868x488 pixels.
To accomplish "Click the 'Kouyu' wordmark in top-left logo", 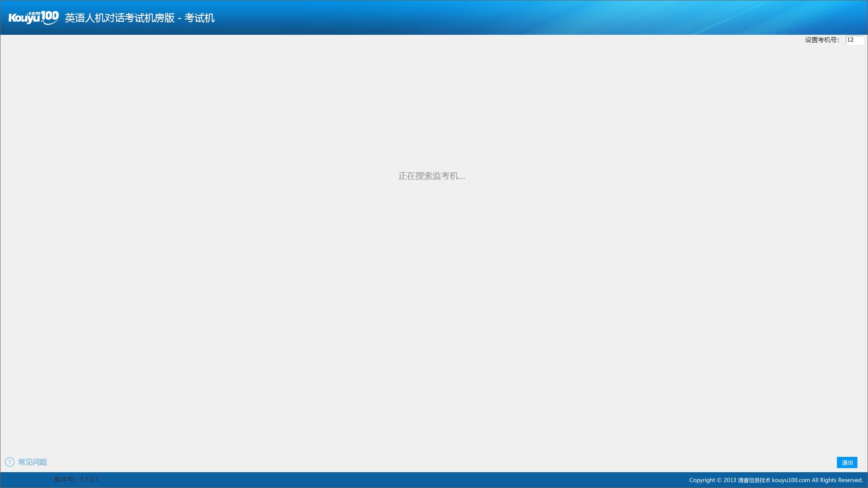I will point(24,19).
